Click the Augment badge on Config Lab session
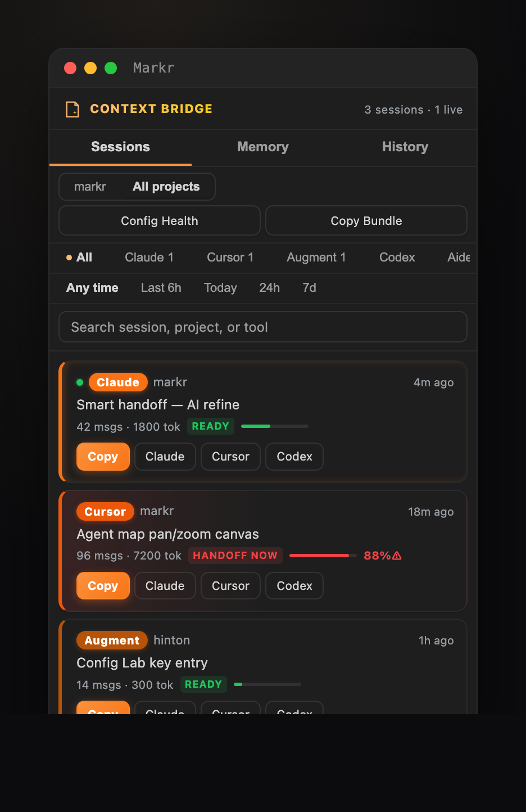This screenshot has width=526, height=812. coord(112,640)
